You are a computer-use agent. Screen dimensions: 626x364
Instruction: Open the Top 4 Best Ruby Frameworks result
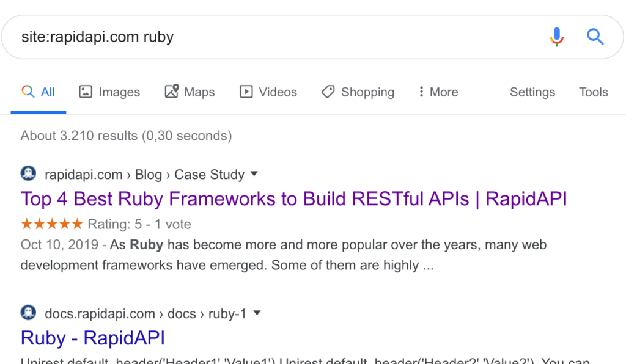(293, 199)
